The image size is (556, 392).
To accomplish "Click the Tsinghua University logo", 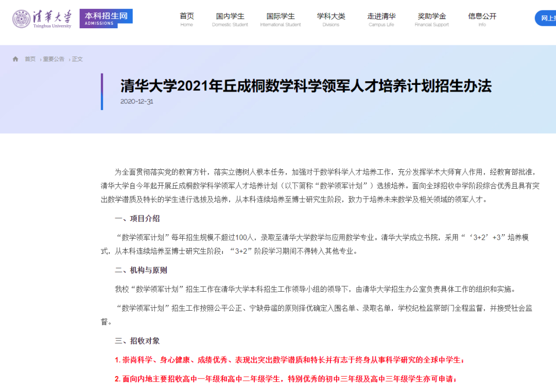I will tap(42, 19).
